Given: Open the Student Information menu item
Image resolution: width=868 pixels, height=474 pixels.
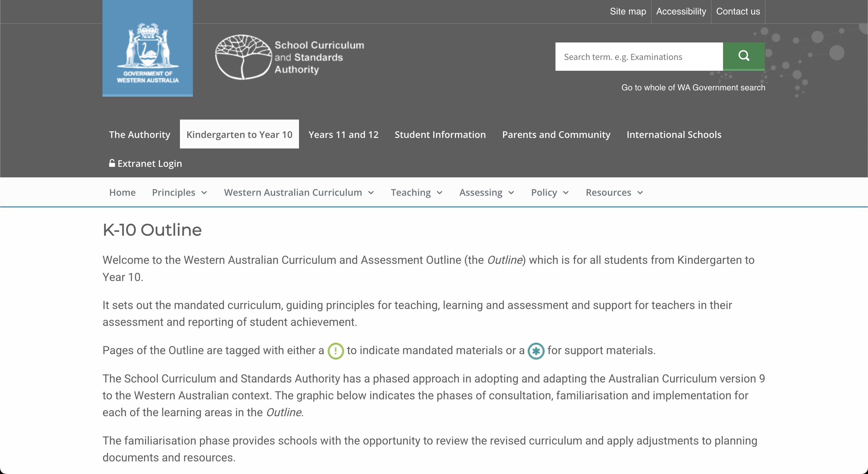Looking at the screenshot, I should coord(440,134).
